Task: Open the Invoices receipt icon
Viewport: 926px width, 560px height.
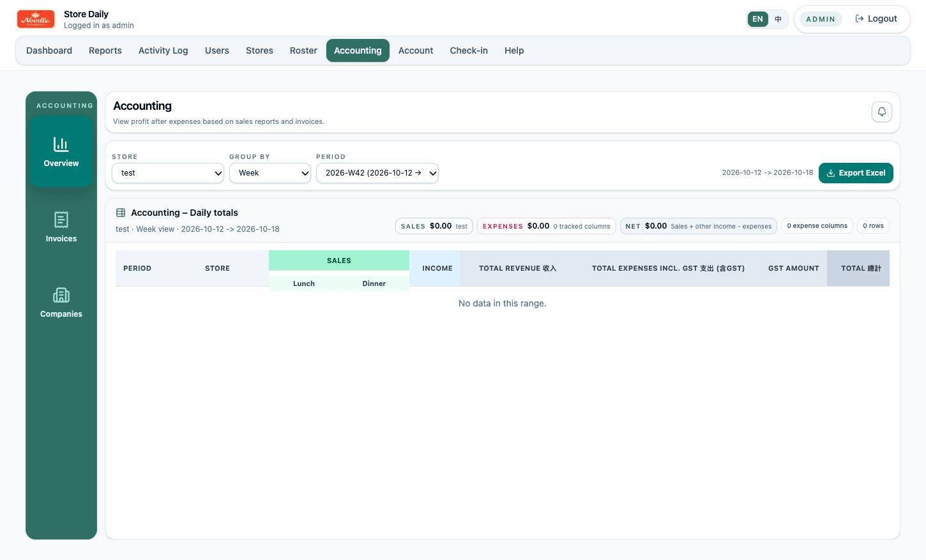Action: coord(61,220)
